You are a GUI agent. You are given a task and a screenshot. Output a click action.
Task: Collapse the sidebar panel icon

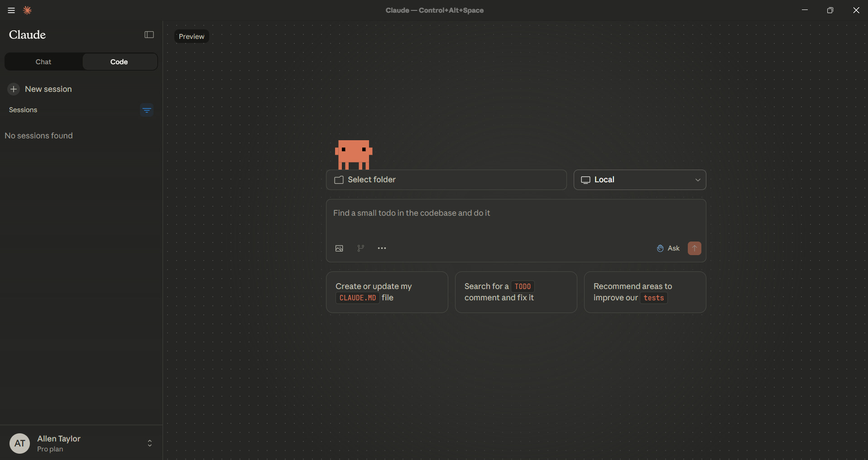[x=149, y=35]
